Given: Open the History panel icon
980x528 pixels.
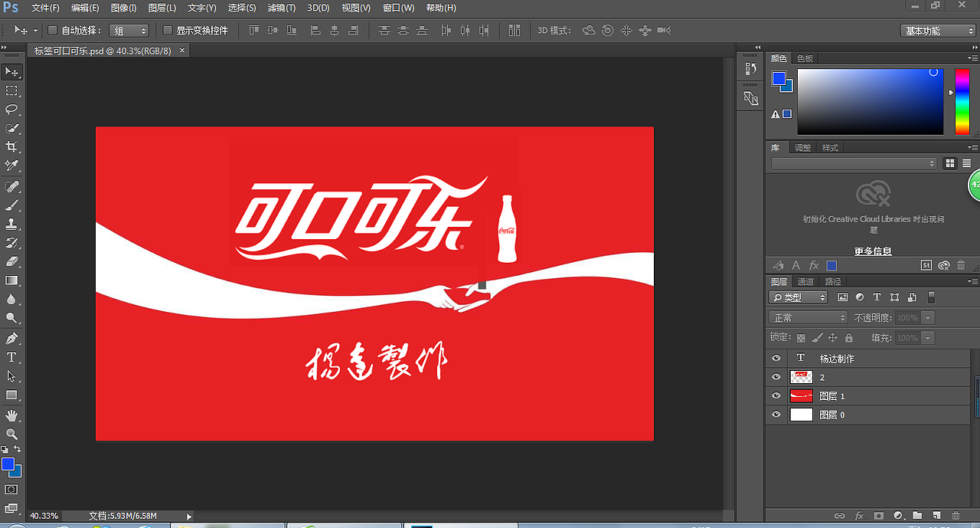Looking at the screenshot, I should (x=750, y=68).
